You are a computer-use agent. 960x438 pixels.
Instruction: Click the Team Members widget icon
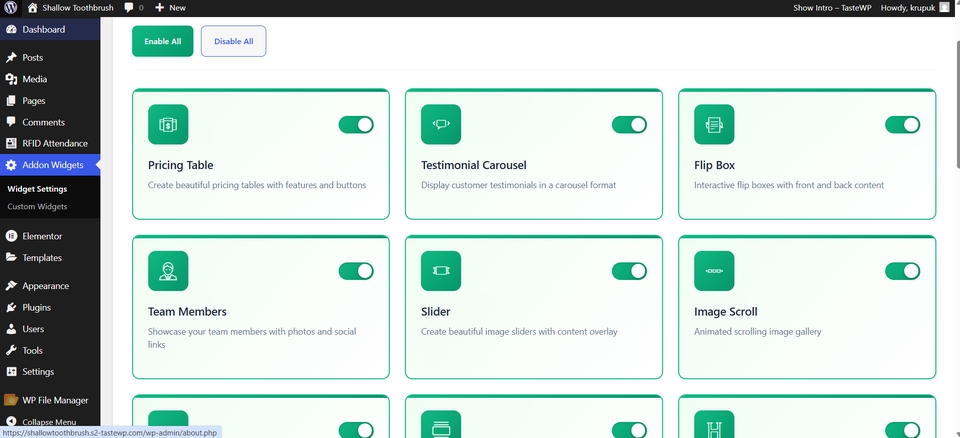tap(168, 271)
